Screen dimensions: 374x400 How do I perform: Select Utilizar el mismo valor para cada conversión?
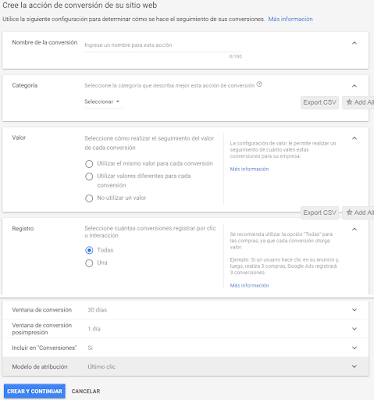click(89, 164)
